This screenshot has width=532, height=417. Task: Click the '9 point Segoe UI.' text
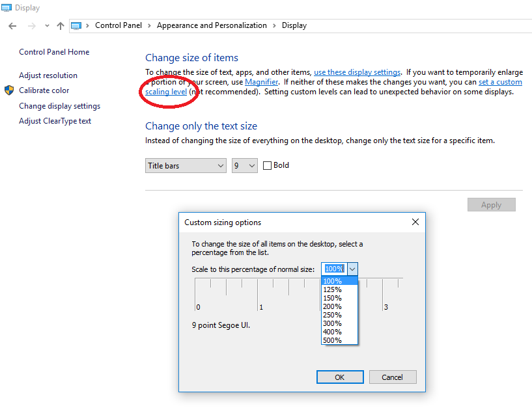(x=221, y=325)
